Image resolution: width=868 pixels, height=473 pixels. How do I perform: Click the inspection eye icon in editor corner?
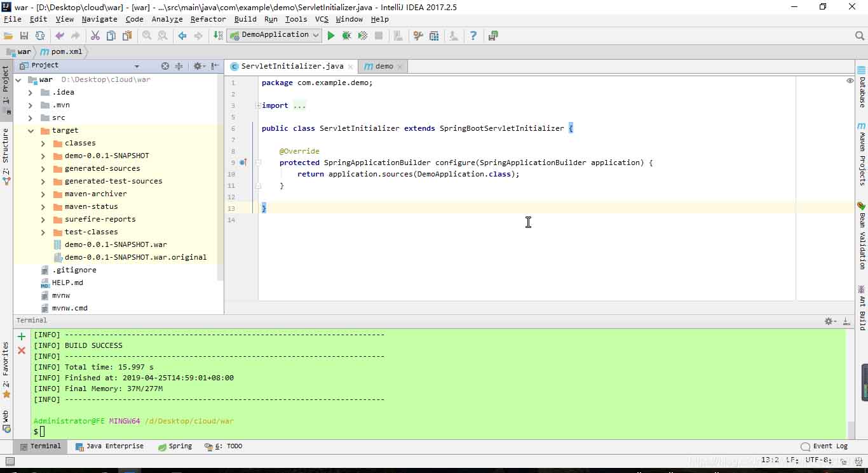pos(850,81)
